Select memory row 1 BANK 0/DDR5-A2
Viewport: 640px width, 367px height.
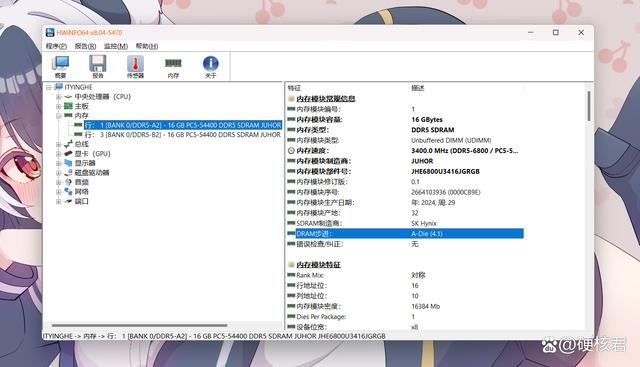point(183,125)
